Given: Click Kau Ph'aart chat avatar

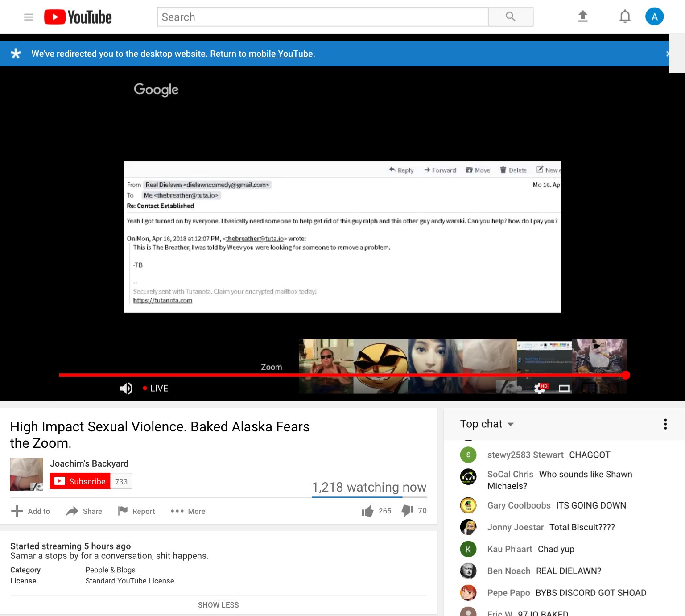Looking at the screenshot, I should [x=468, y=549].
